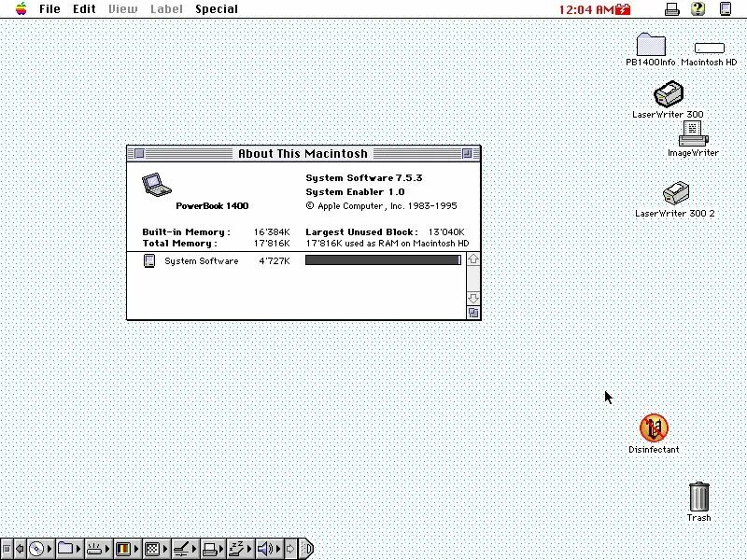747x560 pixels.
Task: Click the zoom box of About This Macintosh
Action: point(468,153)
